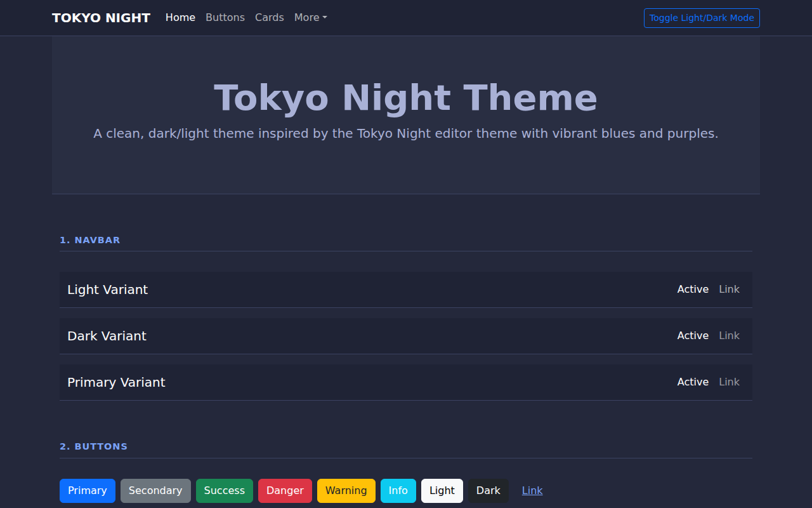Click the Primary Variant navbar brand
This screenshot has height=508, width=812.
click(117, 382)
